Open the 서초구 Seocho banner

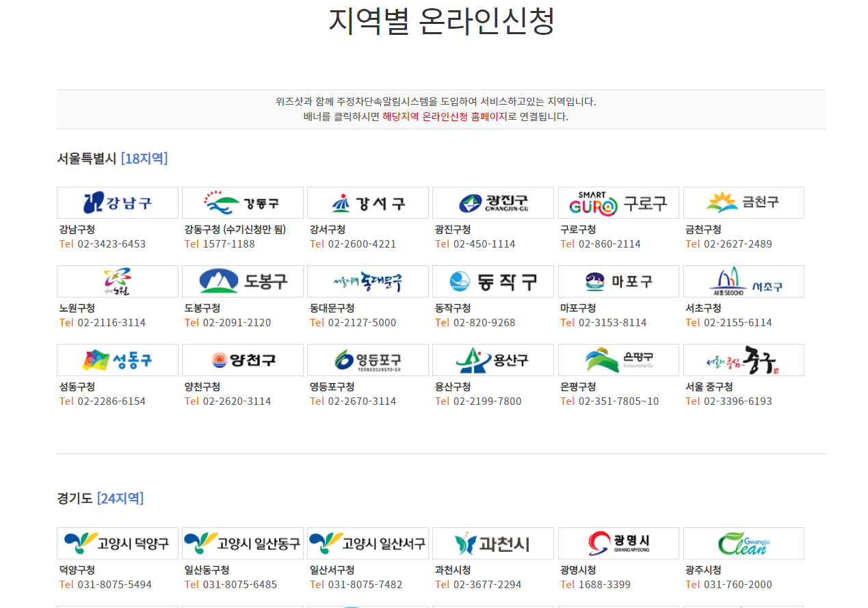744,281
